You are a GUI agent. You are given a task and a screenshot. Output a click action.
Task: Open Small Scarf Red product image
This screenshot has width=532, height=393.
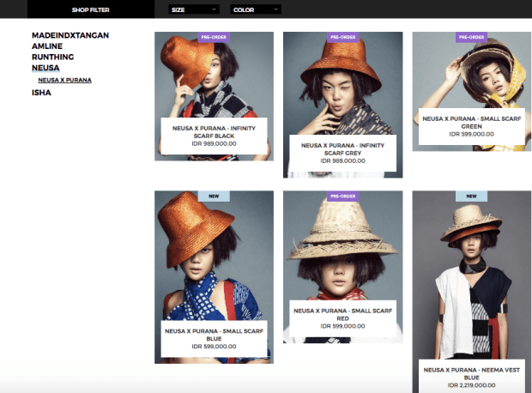coord(342,249)
